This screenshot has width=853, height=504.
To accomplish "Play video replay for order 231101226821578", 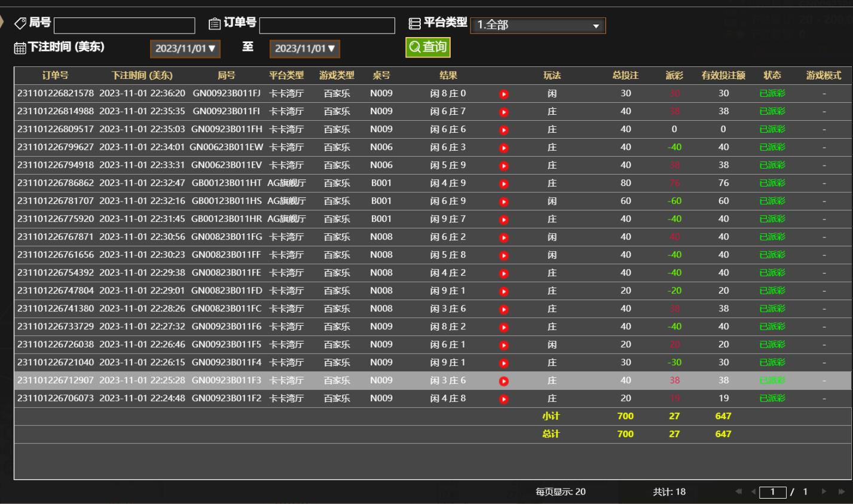I will pos(504,94).
